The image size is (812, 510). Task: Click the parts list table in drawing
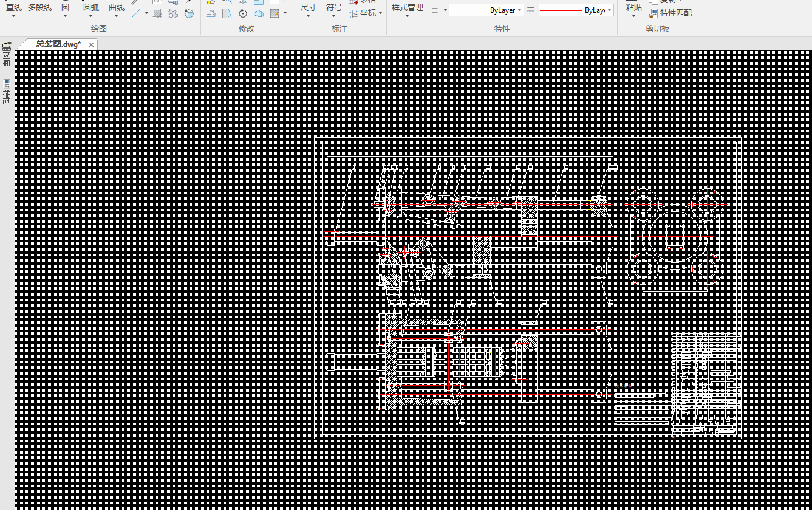pyautogui.click(x=706, y=383)
